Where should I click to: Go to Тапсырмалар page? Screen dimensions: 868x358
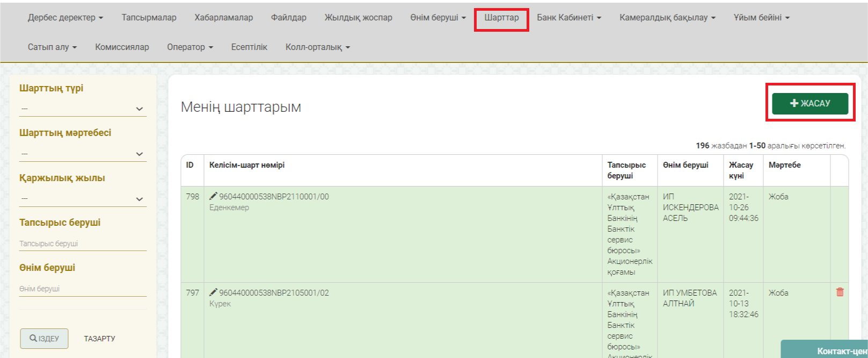(x=149, y=18)
